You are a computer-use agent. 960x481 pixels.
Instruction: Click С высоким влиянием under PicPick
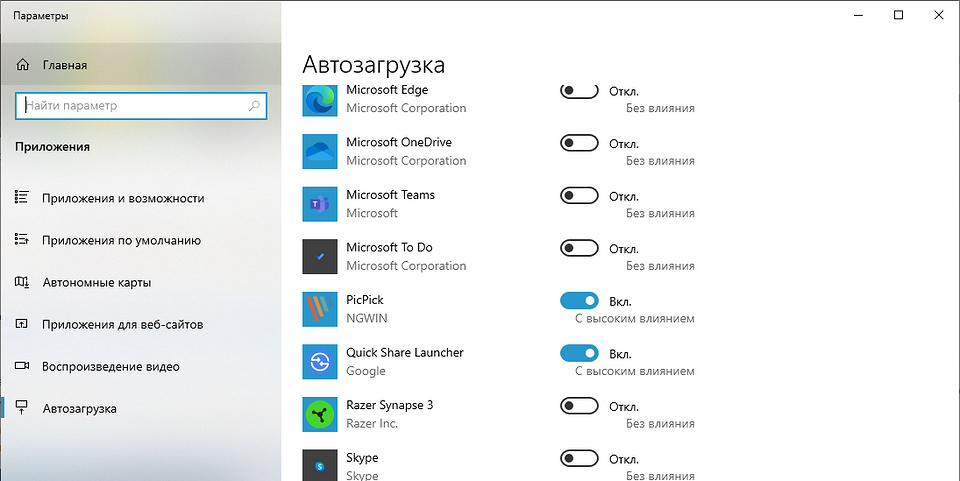pyautogui.click(x=635, y=319)
